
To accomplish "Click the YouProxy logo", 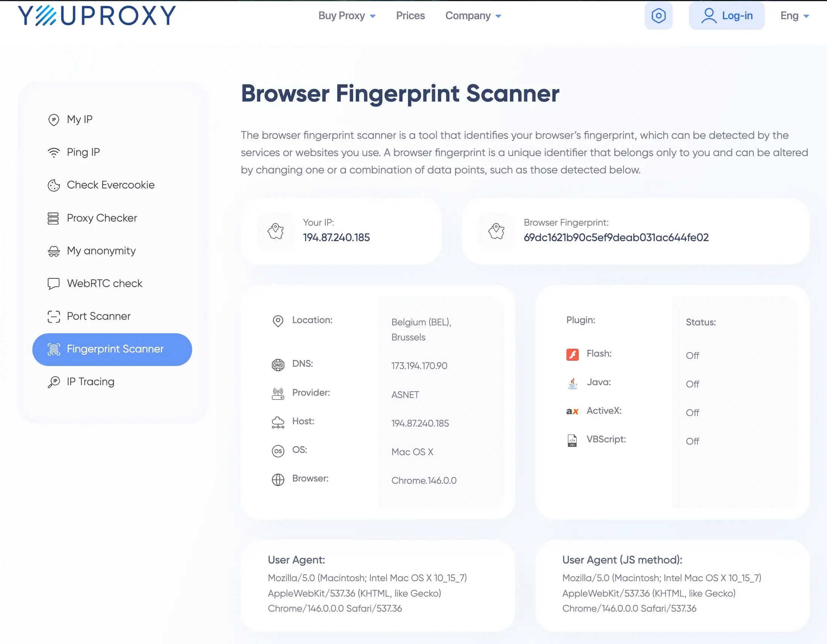I will pyautogui.click(x=97, y=15).
